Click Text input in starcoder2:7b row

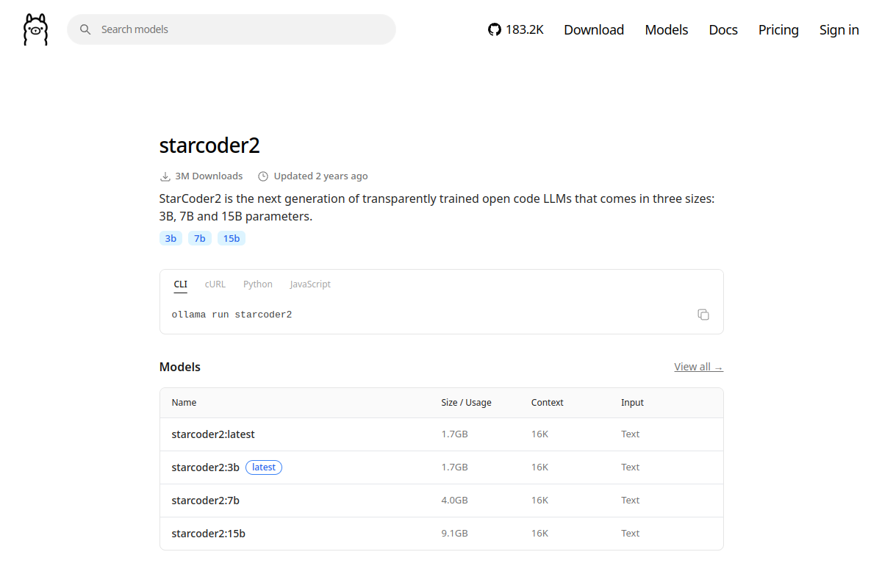[x=631, y=501]
